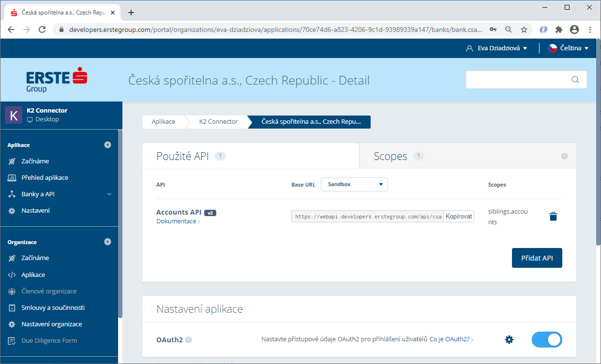
Task: Open the Co je OAuth2? link
Action: pos(451,339)
